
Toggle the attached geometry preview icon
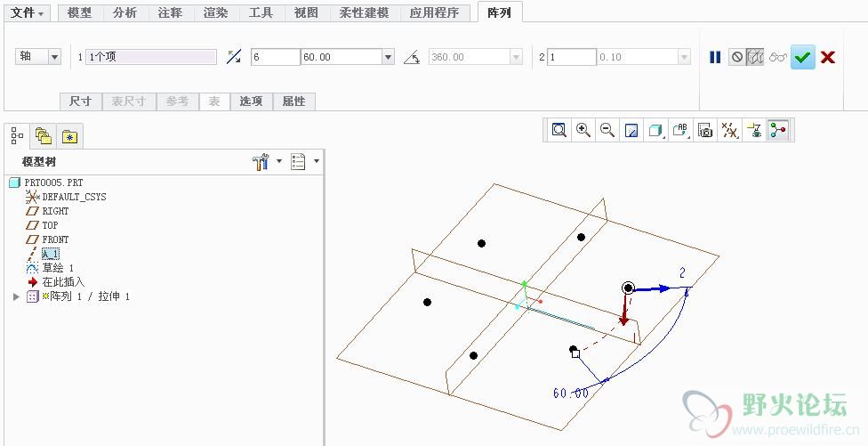[755, 57]
